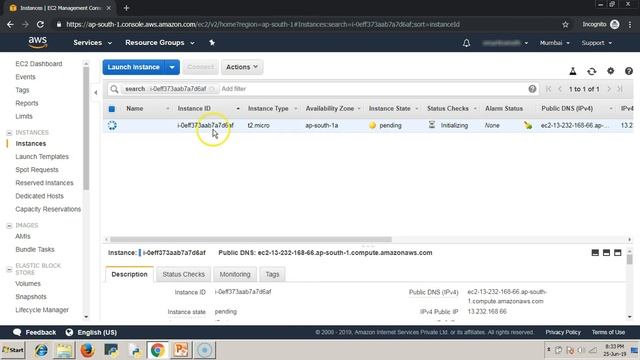Reload the browser page
This screenshot has height=360, width=640.
40,24
